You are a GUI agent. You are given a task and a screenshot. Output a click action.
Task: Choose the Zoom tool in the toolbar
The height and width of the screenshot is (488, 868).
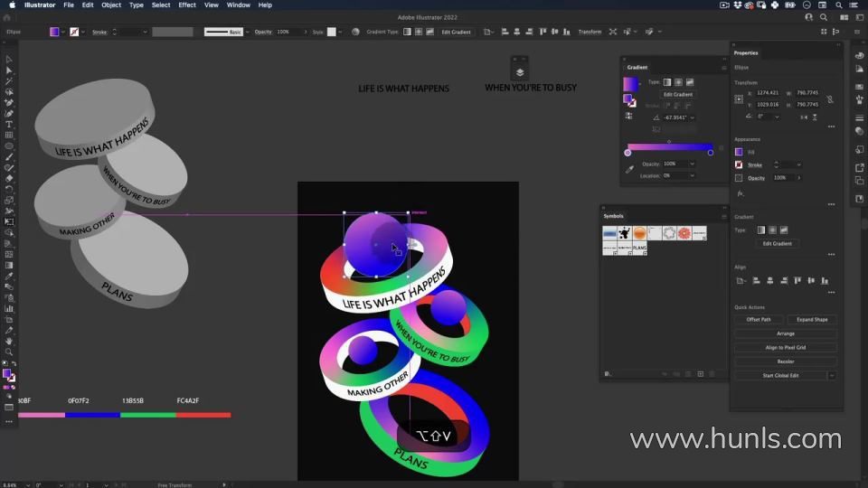pyautogui.click(x=9, y=352)
